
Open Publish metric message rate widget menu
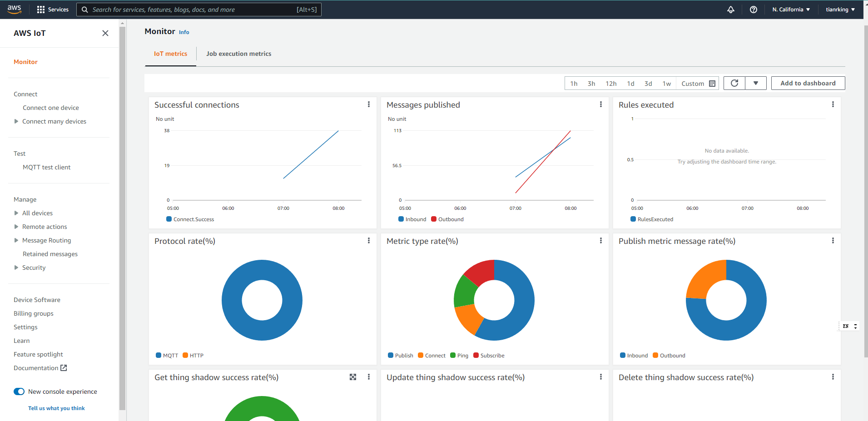tap(833, 241)
